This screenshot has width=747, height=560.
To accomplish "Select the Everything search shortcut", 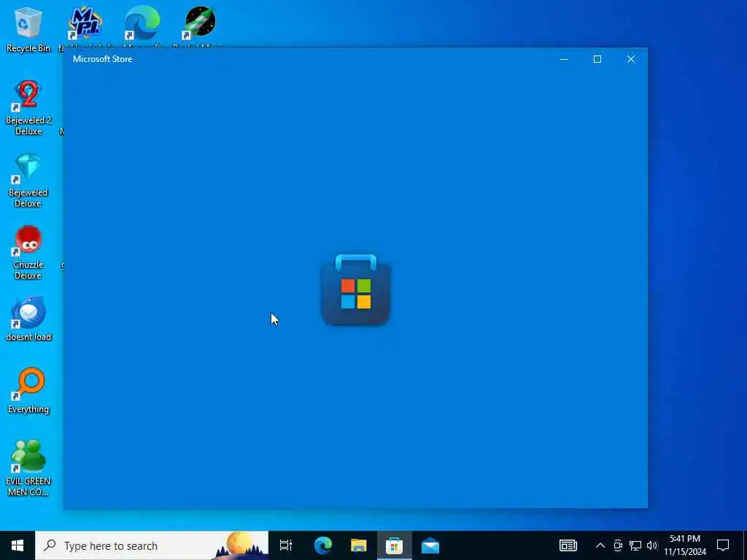I will (28, 391).
